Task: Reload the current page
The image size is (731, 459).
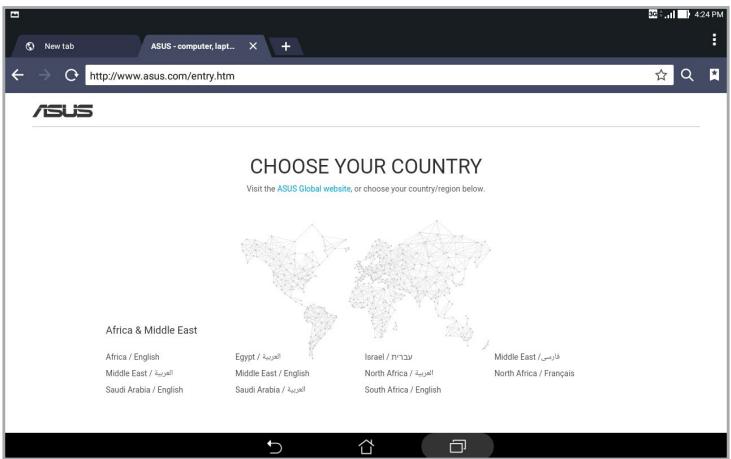Action: 71,75
